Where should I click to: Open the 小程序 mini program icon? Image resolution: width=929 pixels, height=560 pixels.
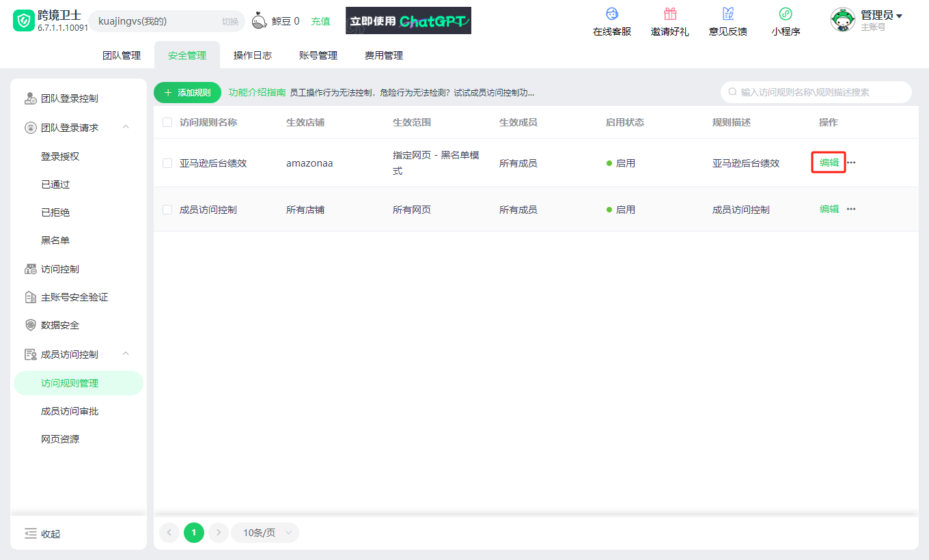tap(786, 14)
